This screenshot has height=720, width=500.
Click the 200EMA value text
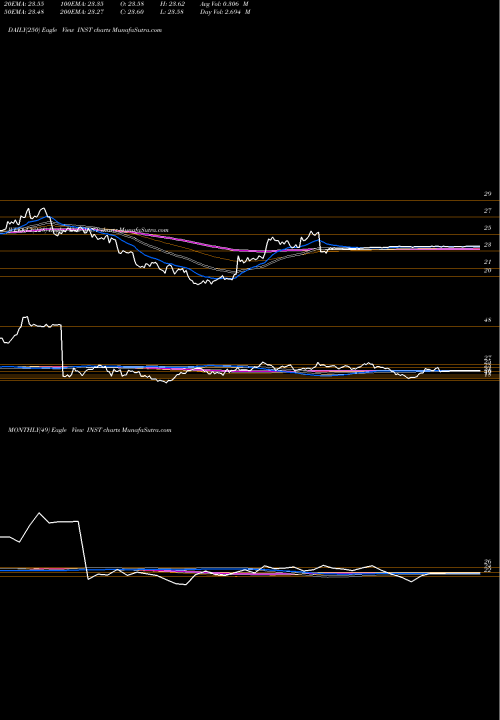click(82, 12)
